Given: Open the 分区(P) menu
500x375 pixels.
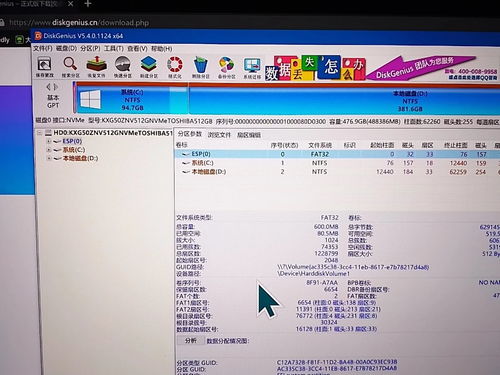Looking at the screenshot, I should [x=90, y=48].
